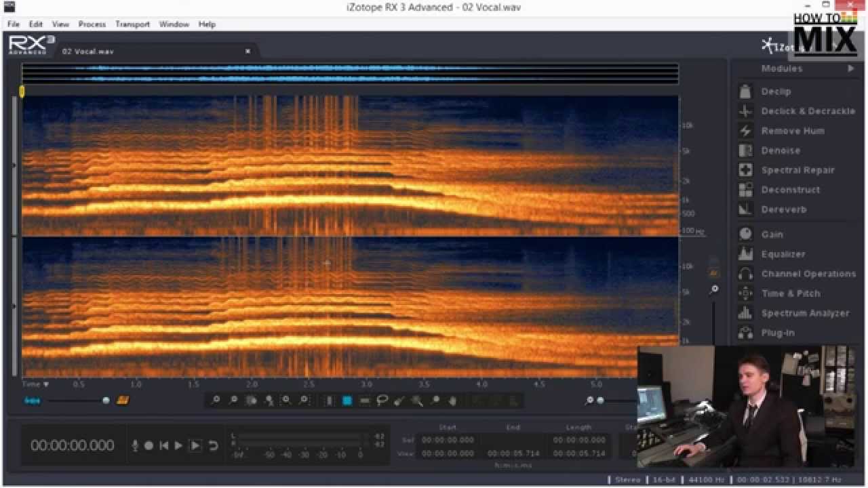Screen dimensions: 868x488
Task: Toggle loop playback
Action: pyautogui.click(x=213, y=445)
